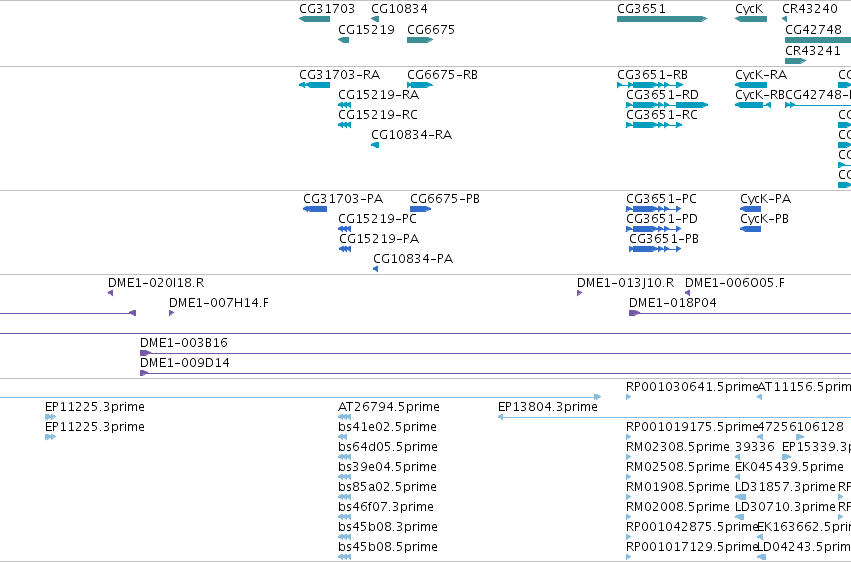
Task: Select the RP001030641.5prime EST label
Action: click(x=692, y=387)
